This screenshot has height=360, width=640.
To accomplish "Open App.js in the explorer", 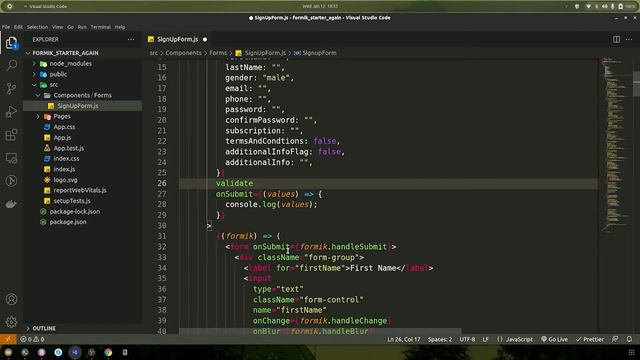I will 83,138.
